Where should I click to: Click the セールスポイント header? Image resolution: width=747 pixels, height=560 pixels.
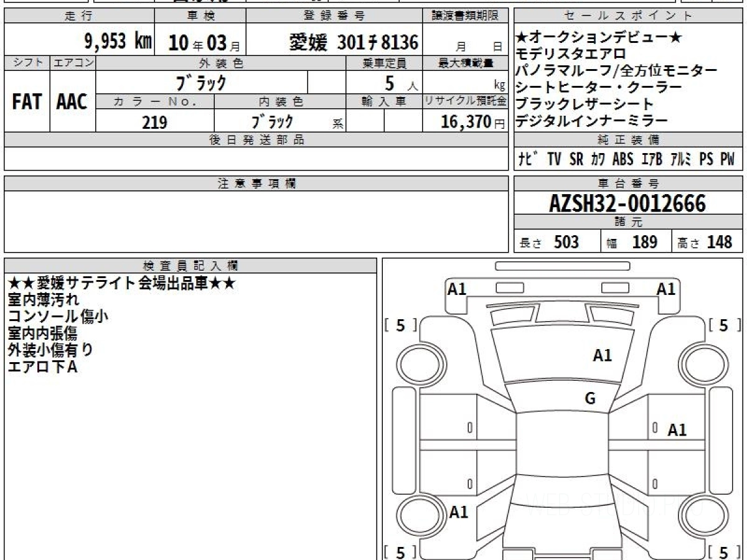click(628, 16)
